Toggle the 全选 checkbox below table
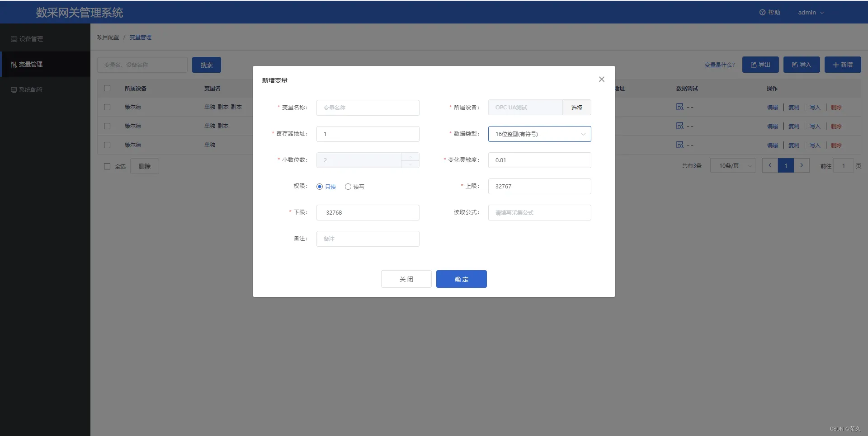Image resolution: width=868 pixels, height=436 pixels. point(107,166)
